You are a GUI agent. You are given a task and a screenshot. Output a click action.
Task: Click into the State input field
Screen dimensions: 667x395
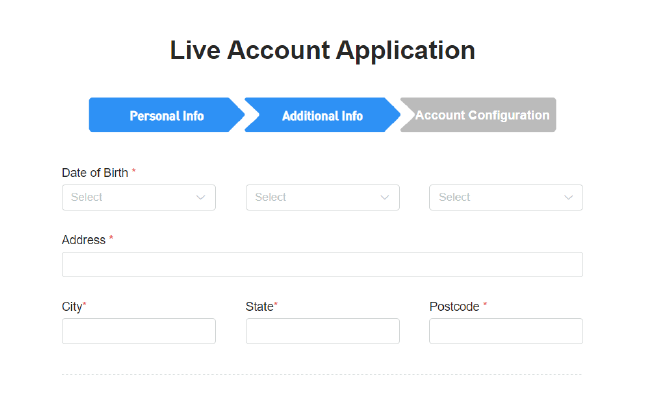point(322,331)
